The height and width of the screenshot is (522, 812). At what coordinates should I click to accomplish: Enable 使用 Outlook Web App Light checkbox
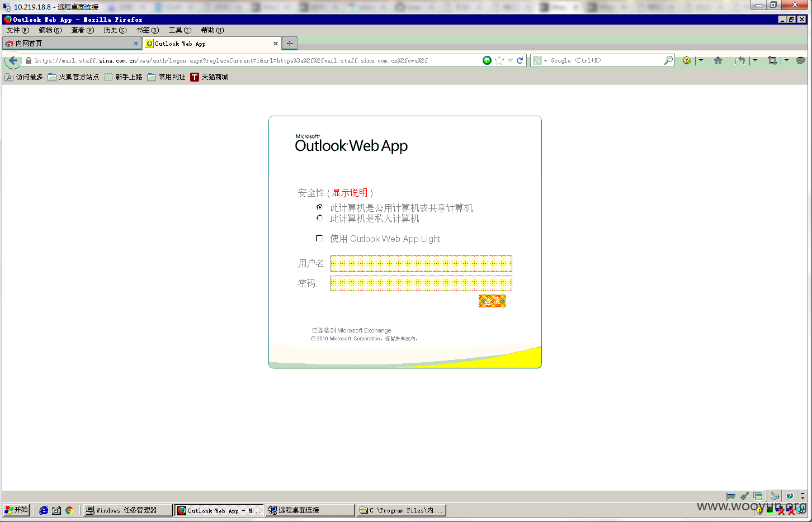[319, 238]
